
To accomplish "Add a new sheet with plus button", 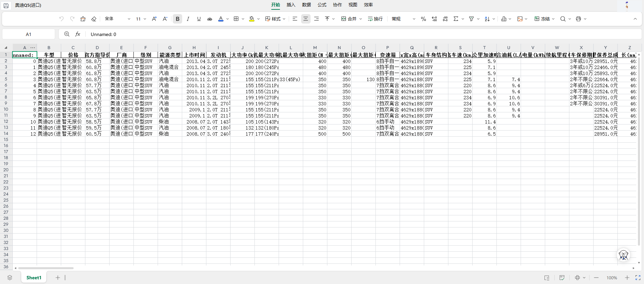I will 58,278.
